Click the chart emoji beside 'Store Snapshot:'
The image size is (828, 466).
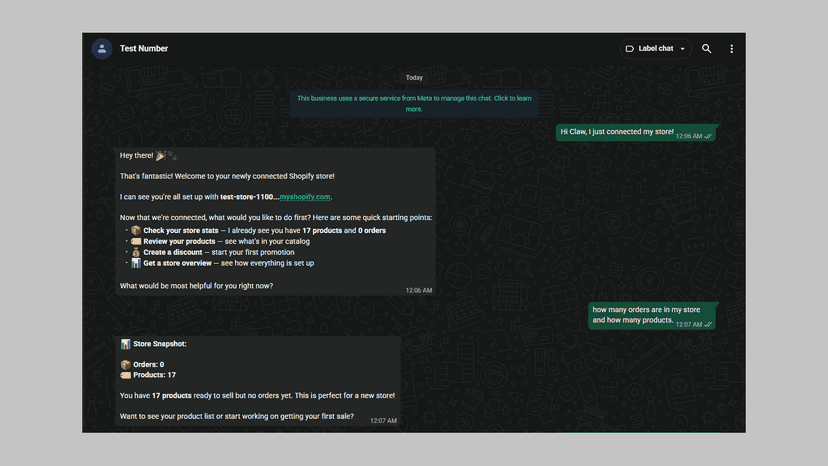pos(125,344)
